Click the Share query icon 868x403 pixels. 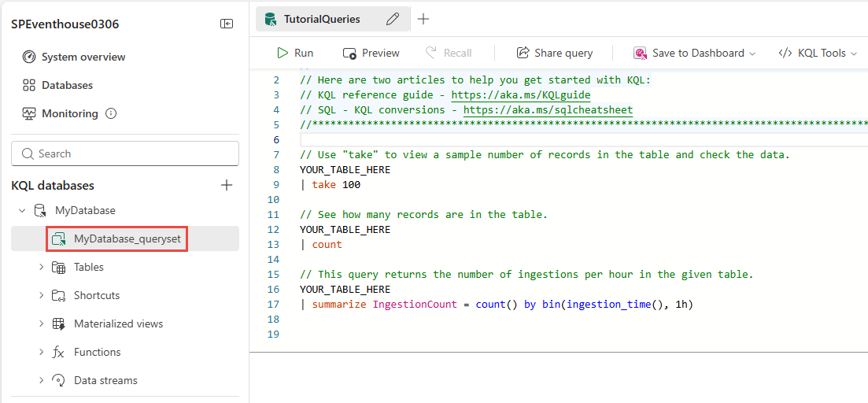click(523, 53)
